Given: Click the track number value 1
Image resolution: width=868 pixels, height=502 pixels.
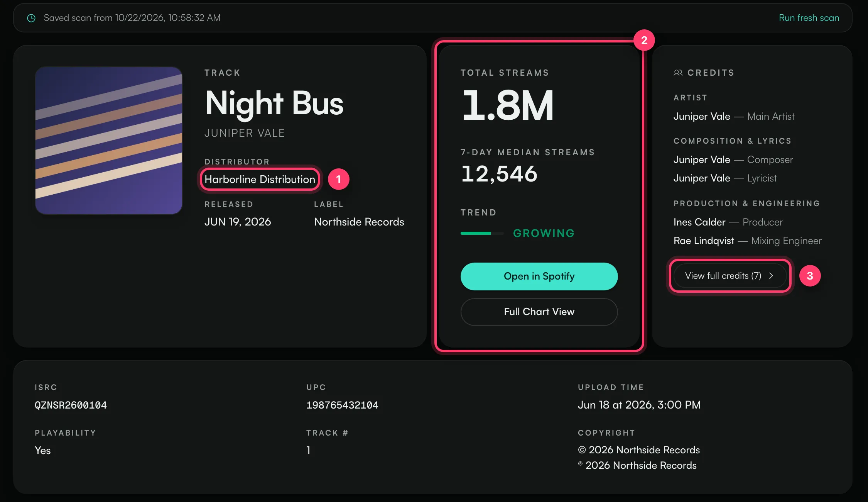Looking at the screenshot, I should (x=308, y=450).
